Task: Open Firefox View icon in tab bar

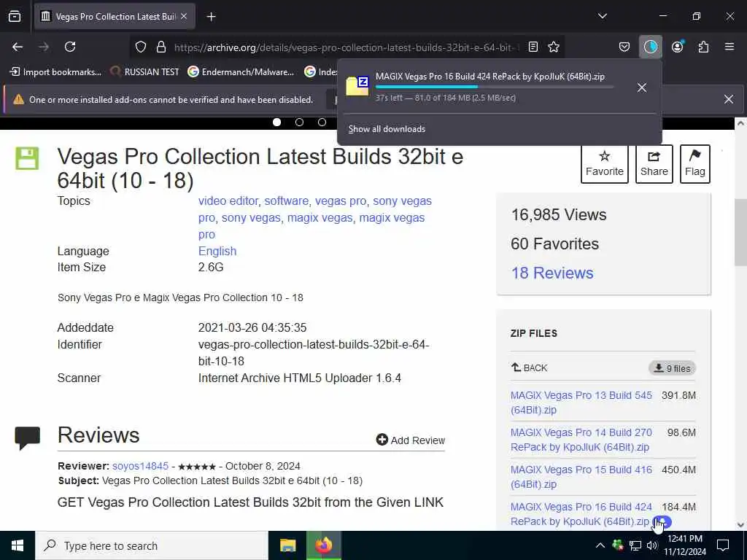Action: 15,17
